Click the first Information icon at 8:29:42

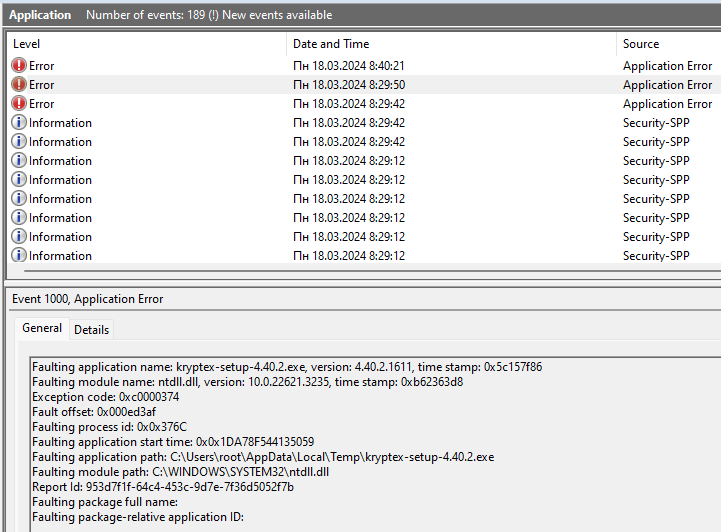(18, 123)
